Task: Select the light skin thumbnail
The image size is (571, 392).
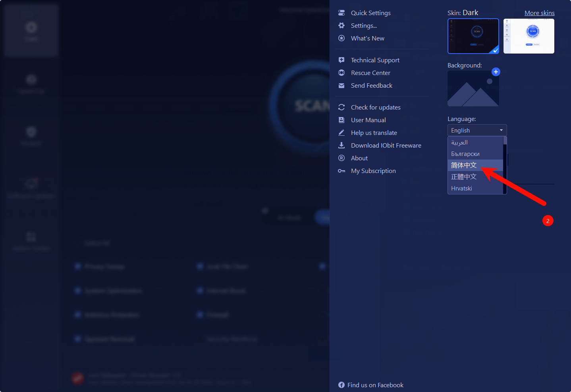Action: point(529,36)
